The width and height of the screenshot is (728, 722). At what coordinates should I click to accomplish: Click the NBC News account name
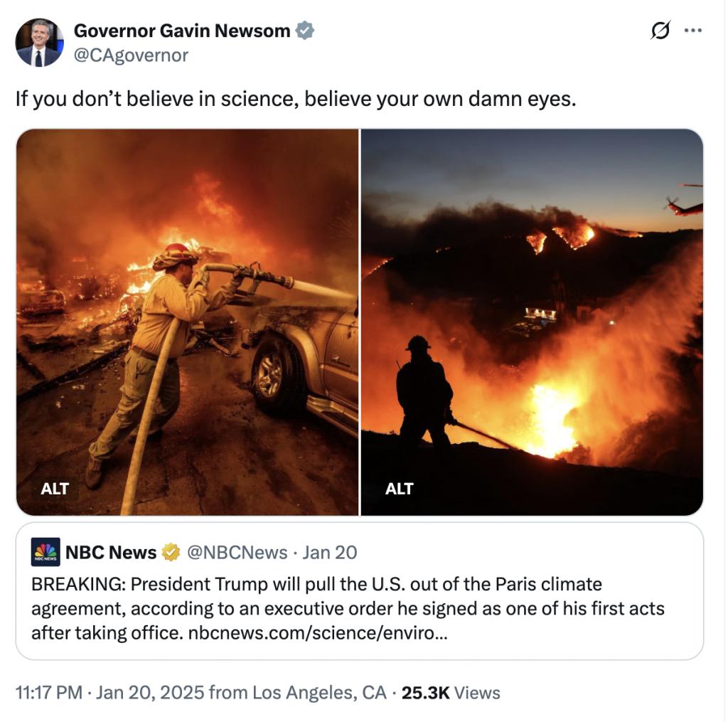tap(111, 552)
